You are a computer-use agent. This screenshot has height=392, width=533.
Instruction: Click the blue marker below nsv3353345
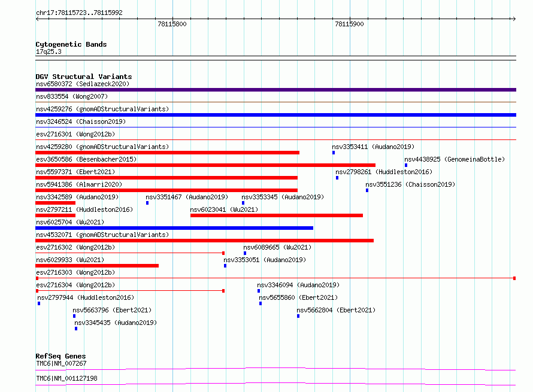pyautogui.click(x=243, y=203)
